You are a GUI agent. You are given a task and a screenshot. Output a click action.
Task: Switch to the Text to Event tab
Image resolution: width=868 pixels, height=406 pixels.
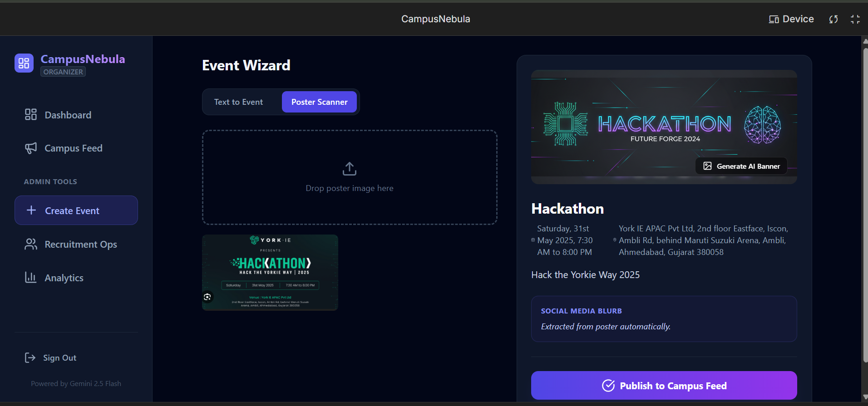pyautogui.click(x=238, y=102)
